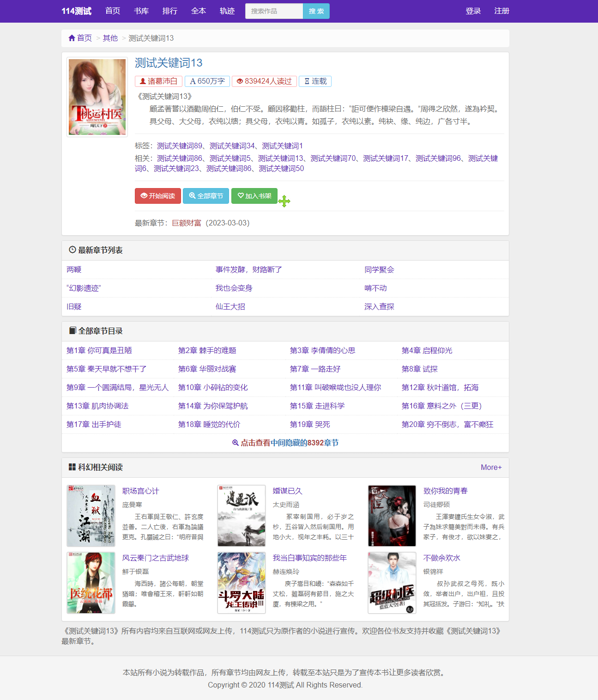Open 第14章 为你保驾护航
Viewport: 598px width, 700px height.
(x=213, y=406)
